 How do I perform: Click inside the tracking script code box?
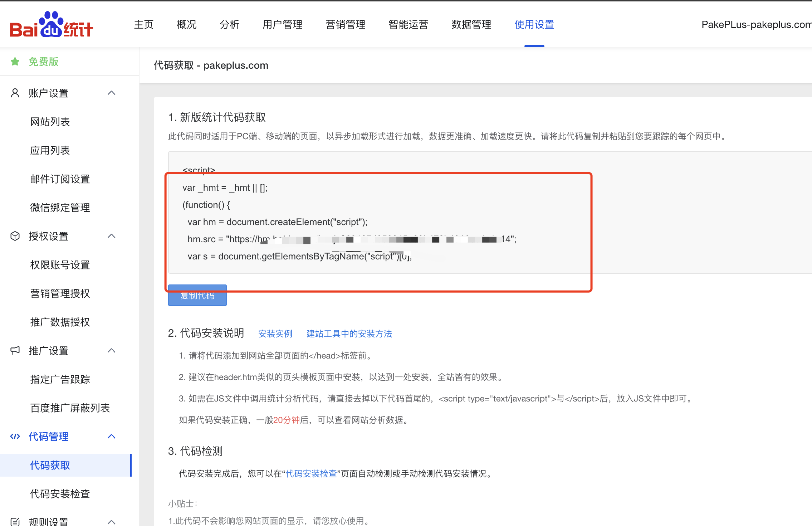pos(358,213)
